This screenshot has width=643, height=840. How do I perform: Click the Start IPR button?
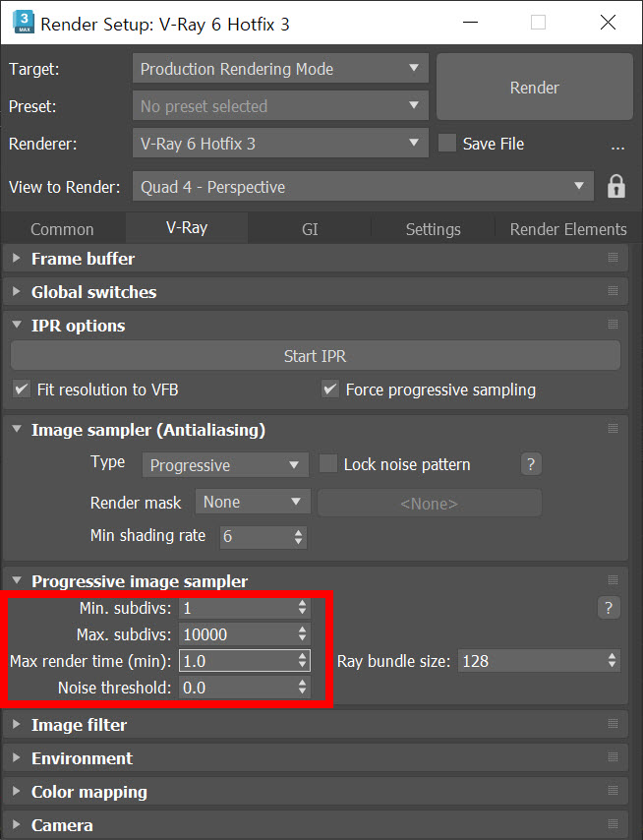pos(316,356)
